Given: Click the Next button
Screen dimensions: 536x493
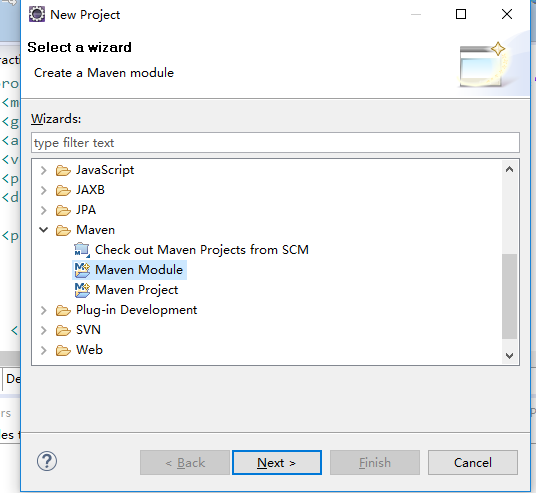Looking at the screenshot, I should coord(277,463).
